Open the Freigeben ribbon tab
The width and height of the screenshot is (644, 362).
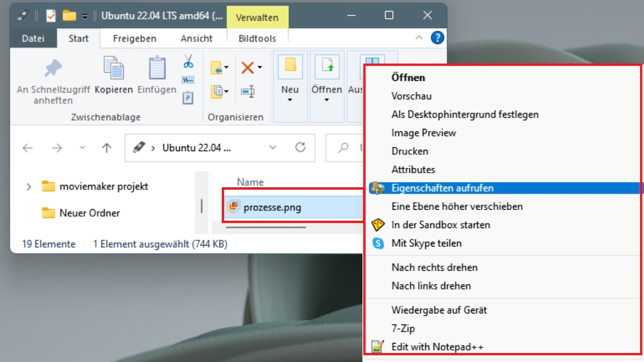pyautogui.click(x=135, y=38)
